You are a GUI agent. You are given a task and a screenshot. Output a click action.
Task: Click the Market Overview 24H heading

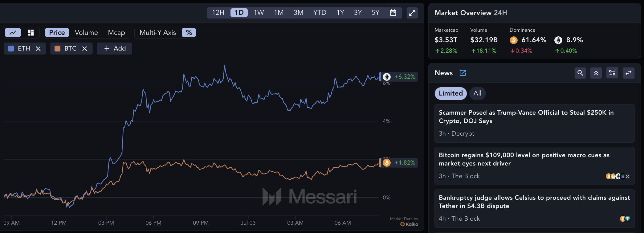tap(471, 13)
